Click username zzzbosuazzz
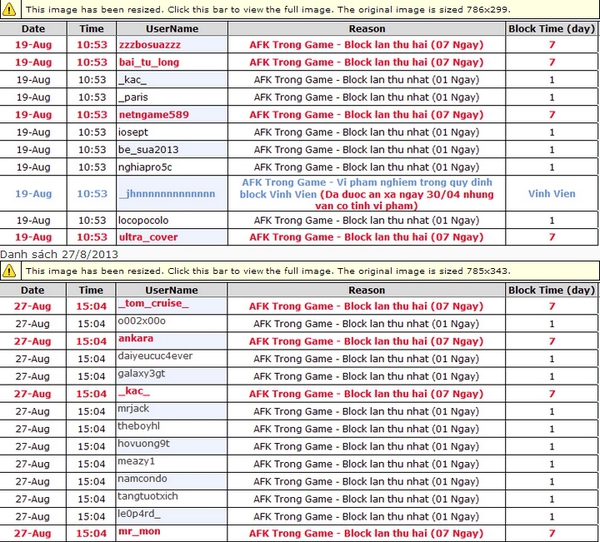The width and height of the screenshot is (600, 542). click(x=150, y=45)
